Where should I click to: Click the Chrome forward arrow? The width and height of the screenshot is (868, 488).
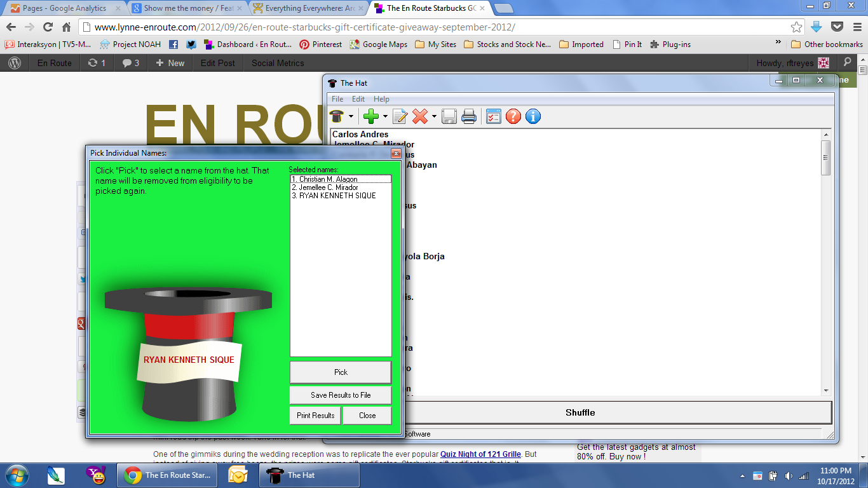pyautogui.click(x=29, y=27)
